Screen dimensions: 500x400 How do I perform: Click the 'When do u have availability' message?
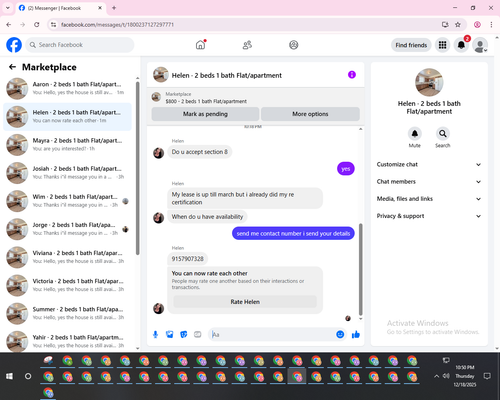(x=207, y=217)
